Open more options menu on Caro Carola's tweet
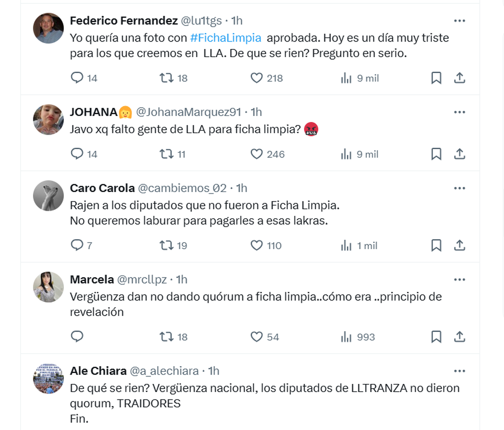504x430 pixels. tap(459, 188)
